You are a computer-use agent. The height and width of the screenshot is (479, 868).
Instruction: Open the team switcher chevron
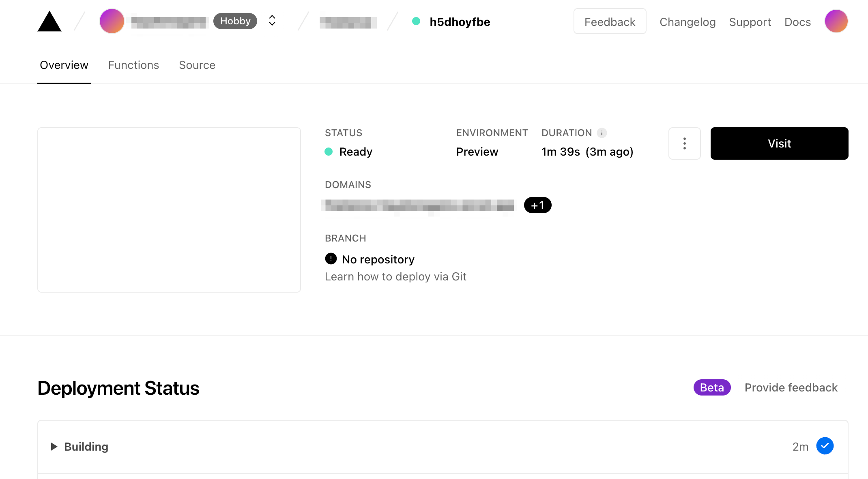[x=272, y=21]
